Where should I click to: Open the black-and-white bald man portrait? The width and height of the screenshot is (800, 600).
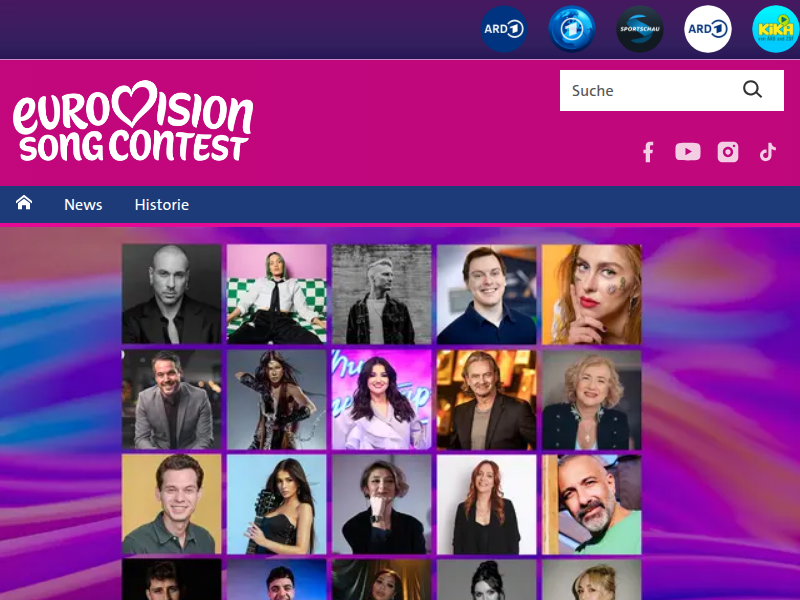coord(171,294)
